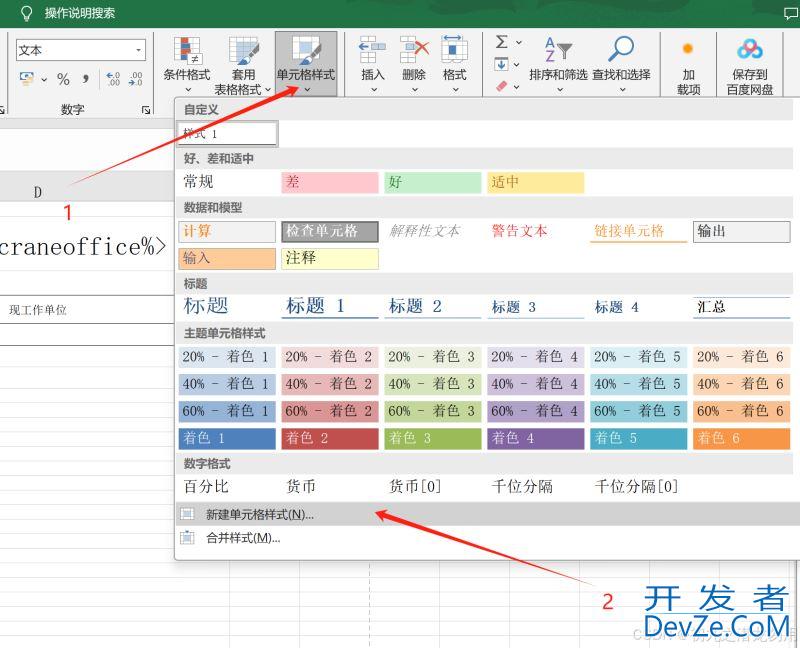Apply 60% - 着色 4 purple swatch
This screenshot has width=800, height=648.
[536, 411]
